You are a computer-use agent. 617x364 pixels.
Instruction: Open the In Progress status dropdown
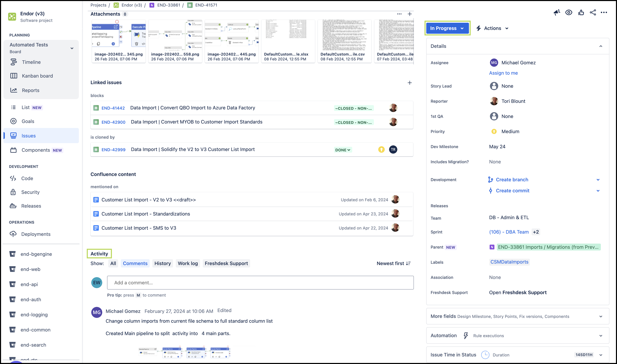(447, 28)
